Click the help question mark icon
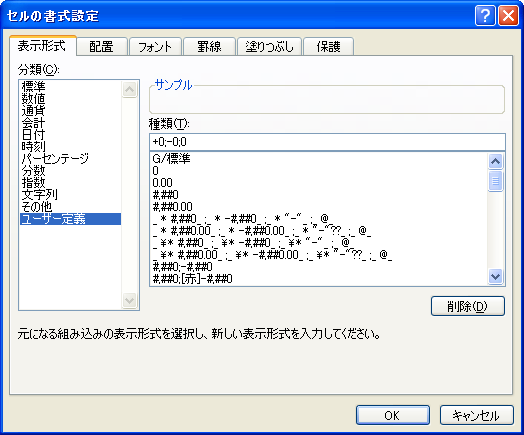The height and width of the screenshot is (435, 524). coord(485,15)
